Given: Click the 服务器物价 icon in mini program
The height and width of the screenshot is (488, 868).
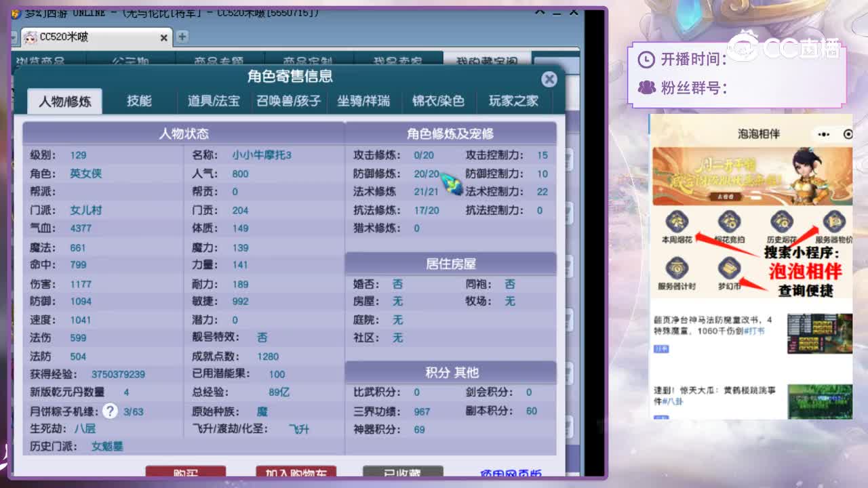Looking at the screenshot, I should 833,222.
